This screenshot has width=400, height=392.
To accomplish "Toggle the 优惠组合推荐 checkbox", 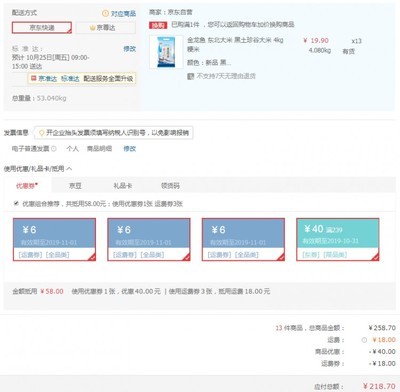I will tap(16, 203).
